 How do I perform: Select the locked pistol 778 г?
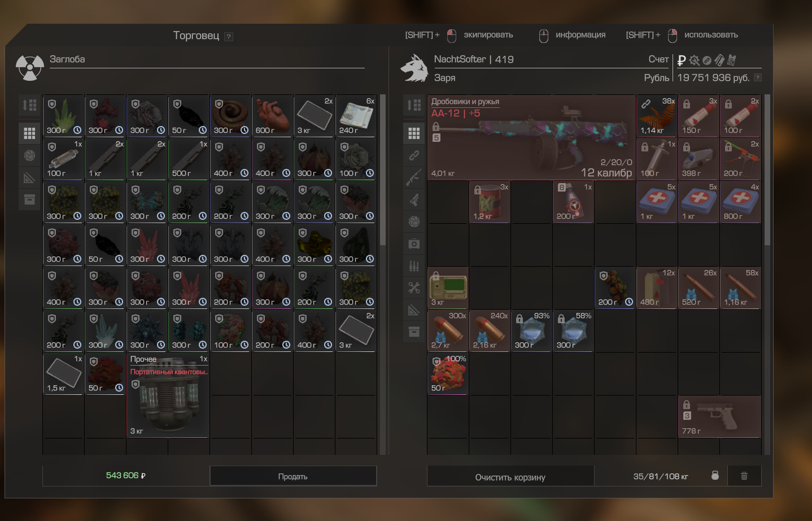pyautogui.click(x=719, y=416)
